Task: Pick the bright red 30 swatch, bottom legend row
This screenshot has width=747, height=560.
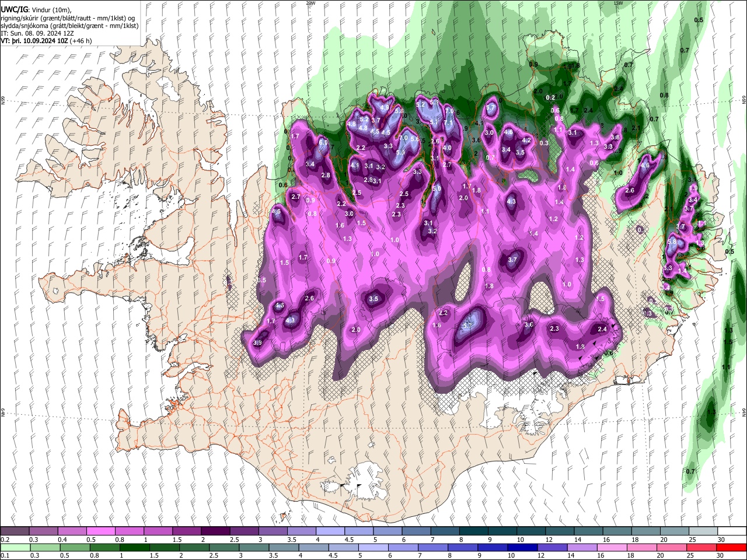Action: 731,547
